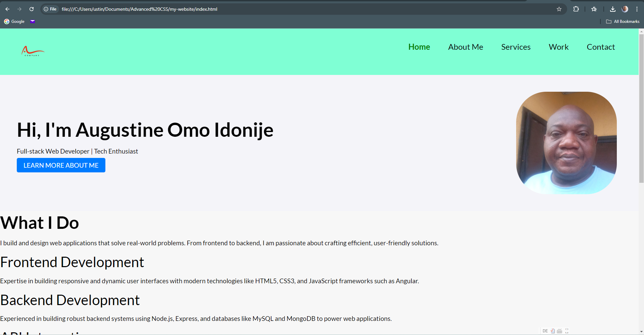Click the language bar options icon
The height and width of the screenshot is (335, 644).
click(567, 331)
